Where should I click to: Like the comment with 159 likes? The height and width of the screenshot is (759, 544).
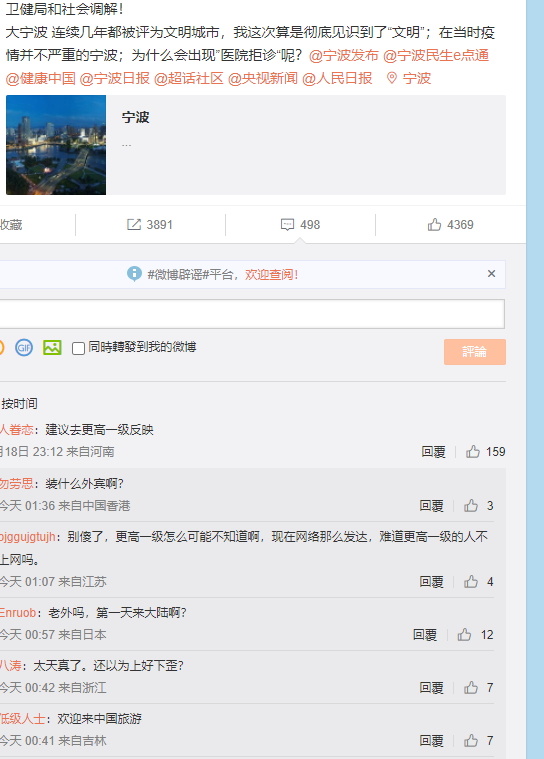pos(473,452)
